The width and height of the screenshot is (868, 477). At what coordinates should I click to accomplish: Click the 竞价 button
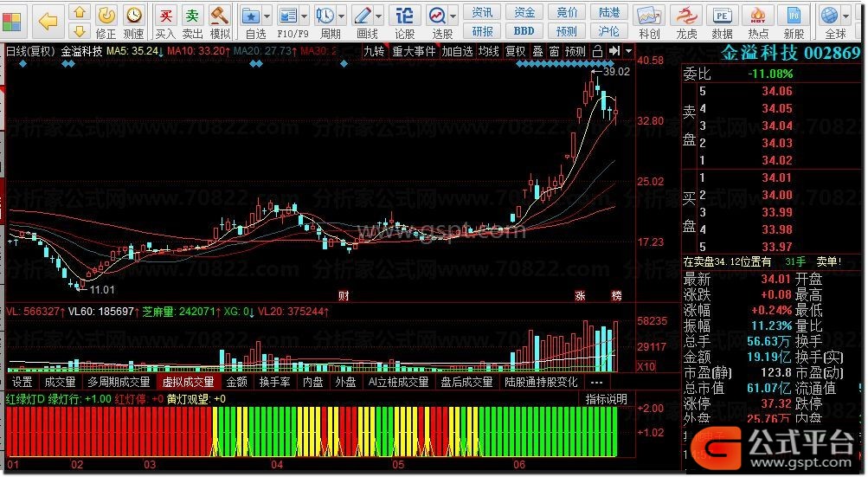567,12
